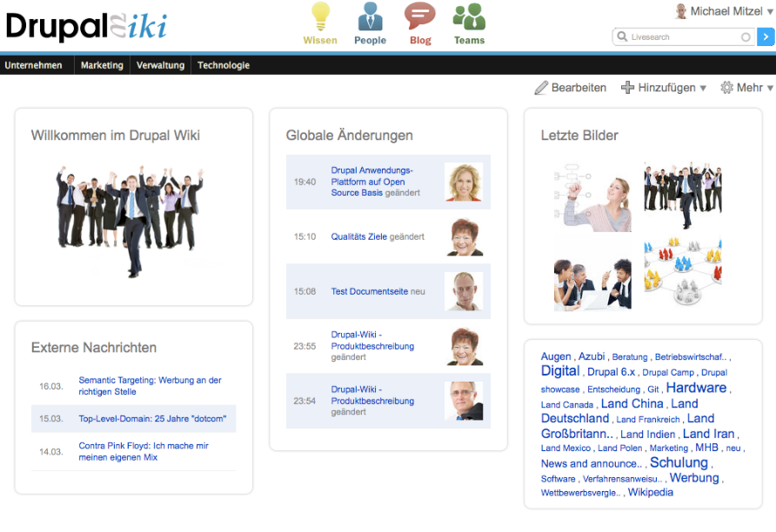Open news Top-Level-Domain: 25 Jahre "dotcom"
This screenshot has height=532, width=776.
[152, 419]
